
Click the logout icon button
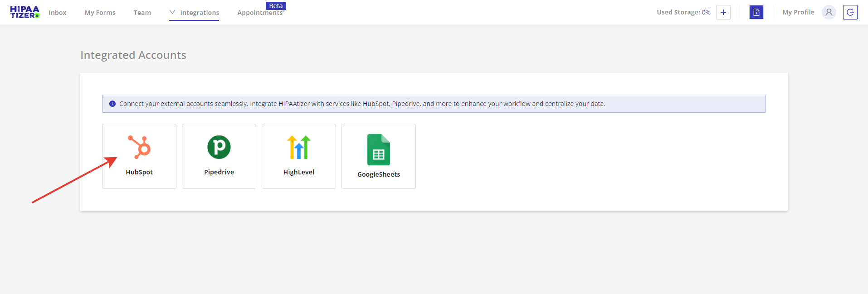click(x=850, y=12)
